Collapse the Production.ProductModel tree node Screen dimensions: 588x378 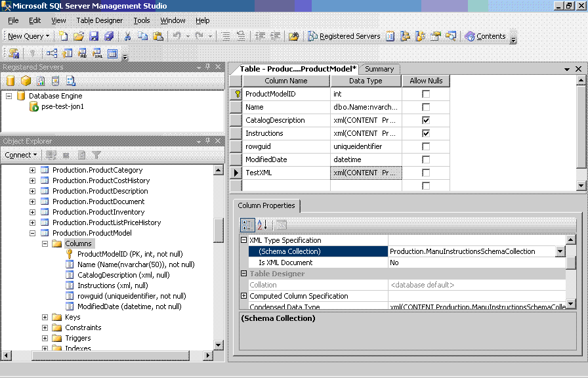[33, 233]
